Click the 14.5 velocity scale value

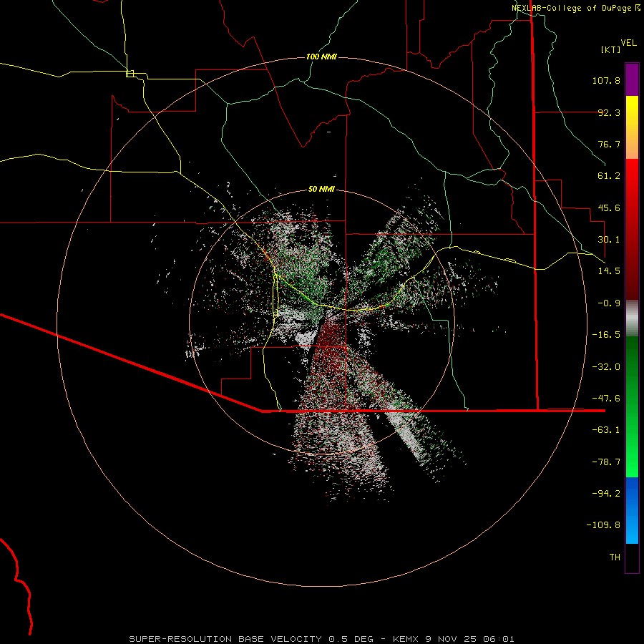609,271
